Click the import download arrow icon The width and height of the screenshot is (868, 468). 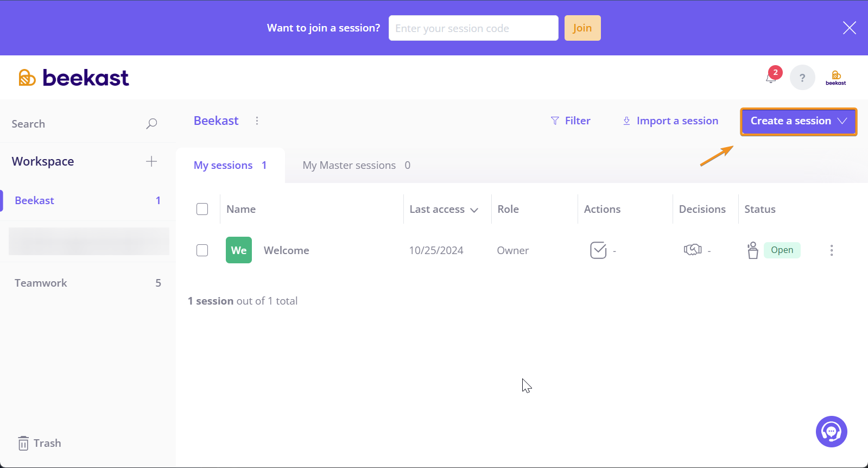coord(626,121)
